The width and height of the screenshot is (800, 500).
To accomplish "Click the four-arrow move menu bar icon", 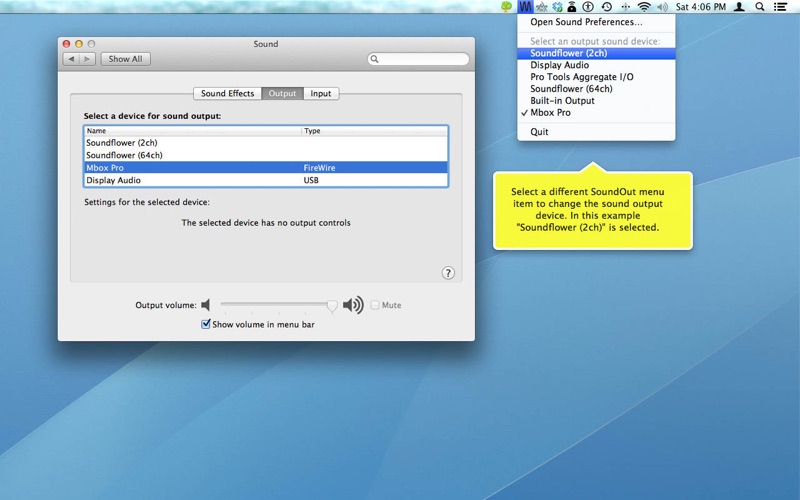I will click(x=626, y=7).
